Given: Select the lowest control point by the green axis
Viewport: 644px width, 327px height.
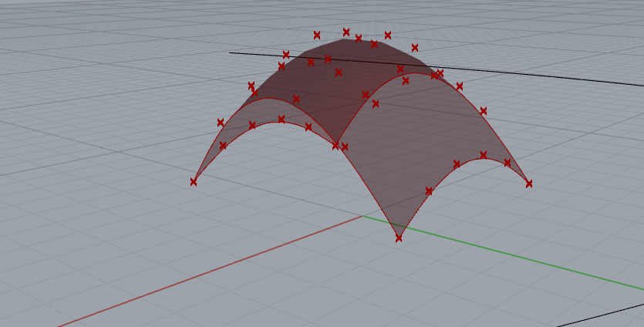Looking at the screenshot, I should point(399,238).
